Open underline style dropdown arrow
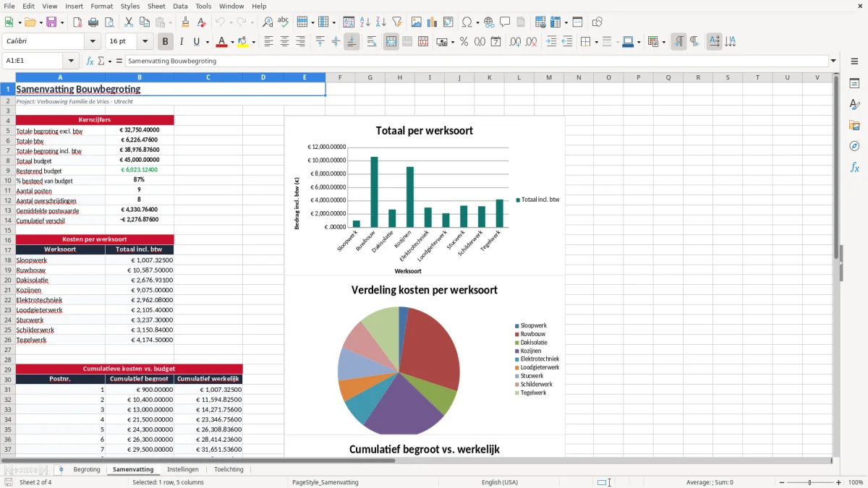The height and width of the screenshot is (488, 868). click(207, 42)
